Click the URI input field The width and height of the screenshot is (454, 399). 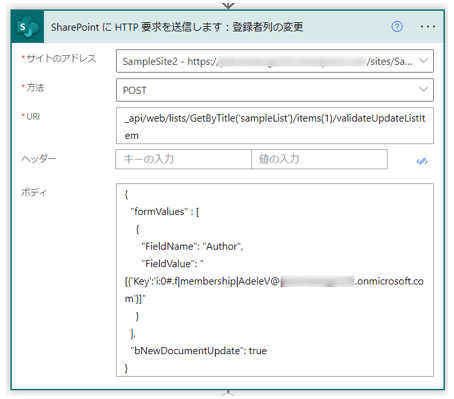point(275,126)
